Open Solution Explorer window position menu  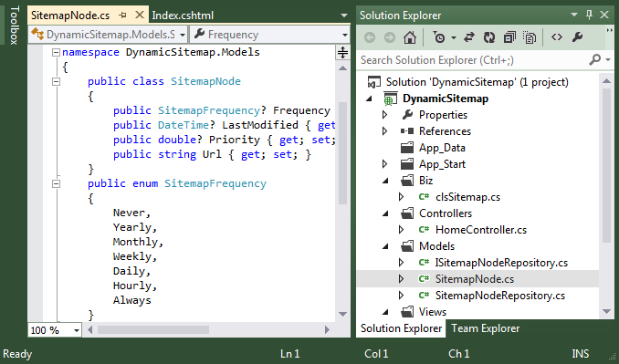pos(574,15)
